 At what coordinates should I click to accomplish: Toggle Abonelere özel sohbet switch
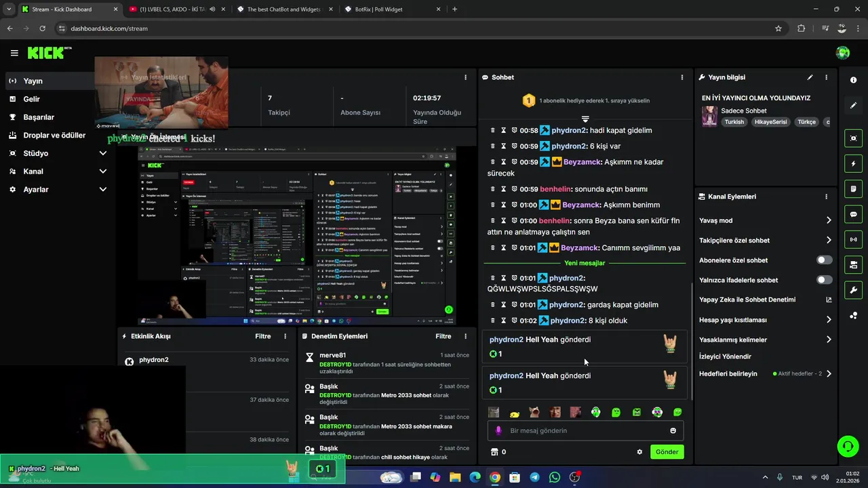coord(824,260)
